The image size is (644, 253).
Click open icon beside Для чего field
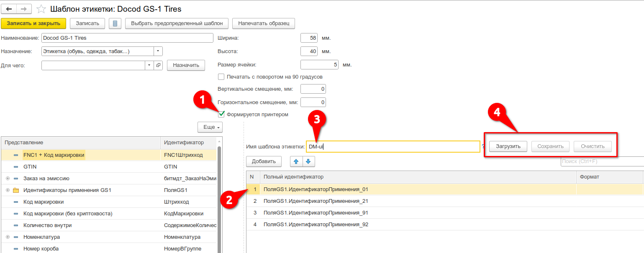coord(158,65)
